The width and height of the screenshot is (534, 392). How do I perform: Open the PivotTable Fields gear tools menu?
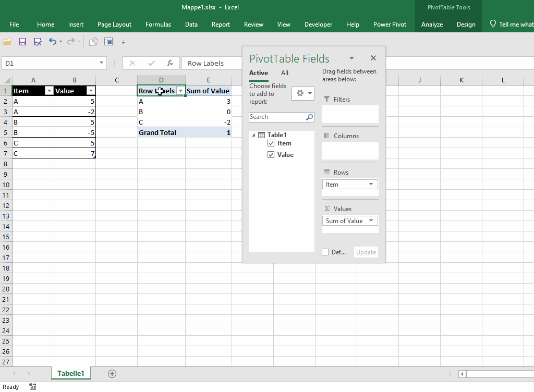click(302, 93)
